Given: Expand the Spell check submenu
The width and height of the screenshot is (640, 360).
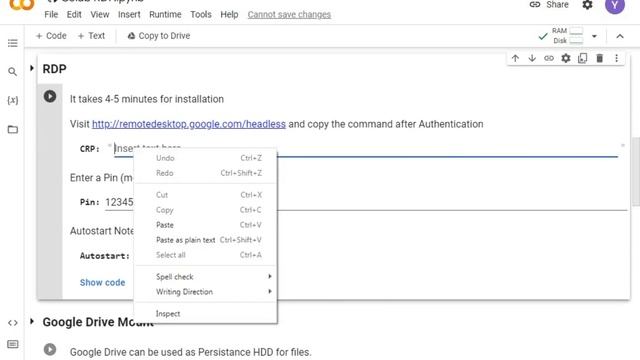Looking at the screenshot, I should point(206,277).
